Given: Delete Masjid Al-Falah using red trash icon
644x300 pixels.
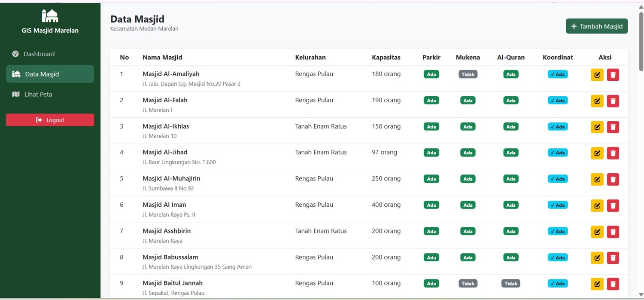Looking at the screenshot, I should coord(613,101).
